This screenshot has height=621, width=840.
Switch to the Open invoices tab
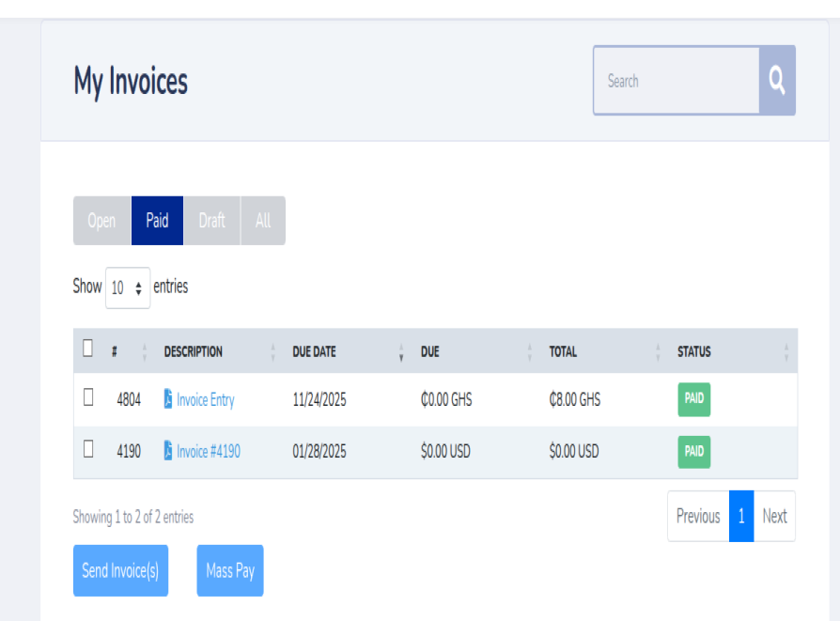101,221
